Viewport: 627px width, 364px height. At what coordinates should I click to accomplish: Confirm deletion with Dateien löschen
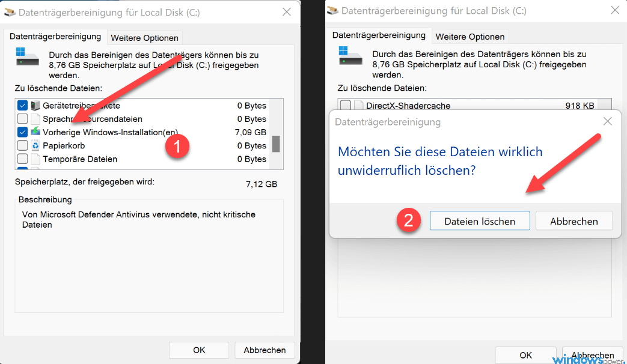pos(479,220)
